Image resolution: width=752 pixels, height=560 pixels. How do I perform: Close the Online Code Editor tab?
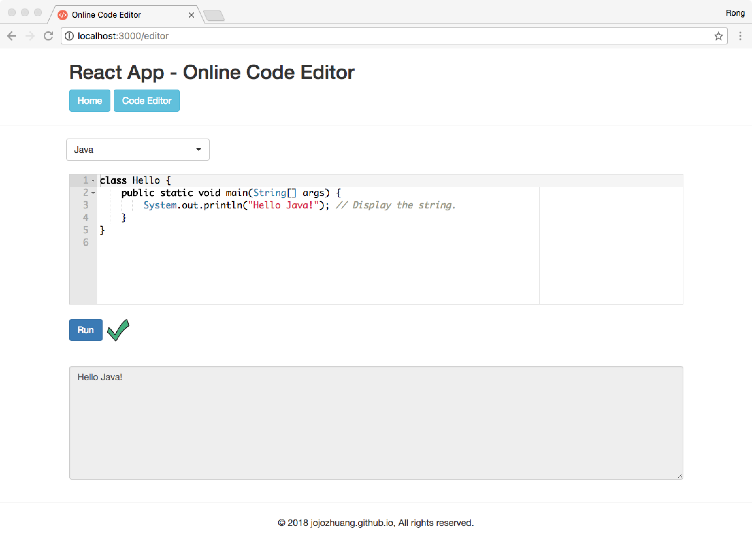191,15
